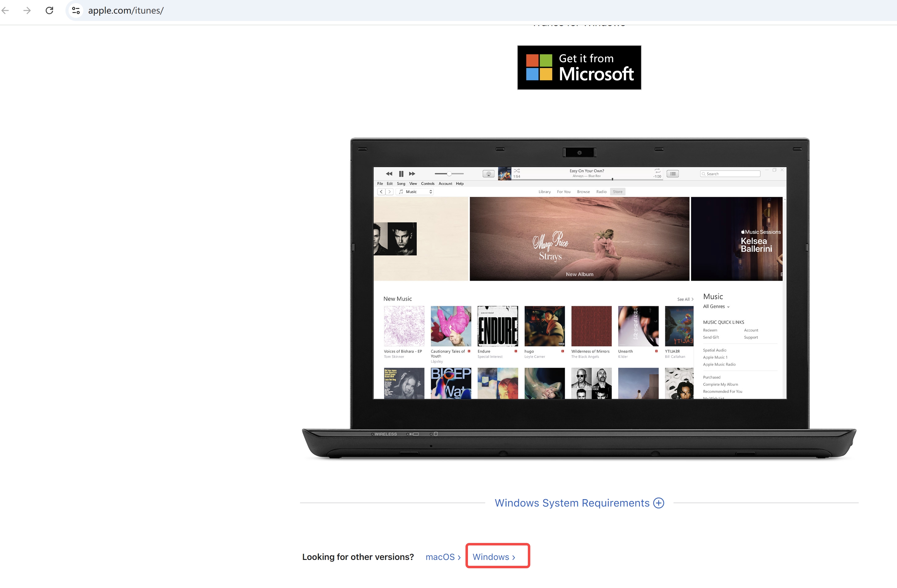Open the Controls menu in iTunes
This screenshot has height=588, width=897.
coord(428,184)
